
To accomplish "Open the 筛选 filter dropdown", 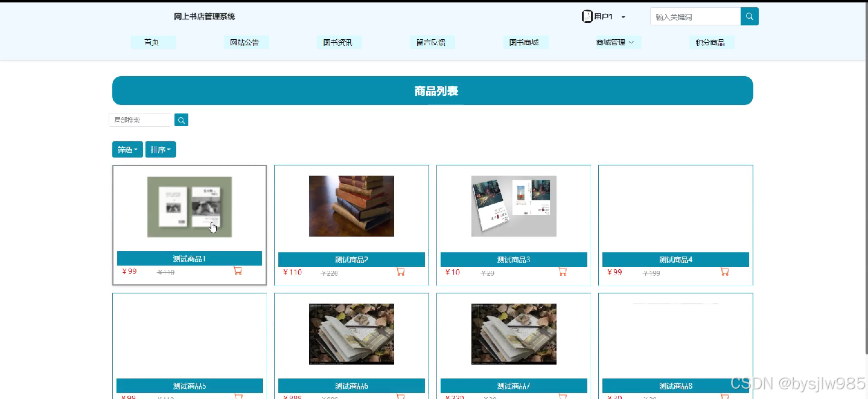I will click(x=127, y=150).
